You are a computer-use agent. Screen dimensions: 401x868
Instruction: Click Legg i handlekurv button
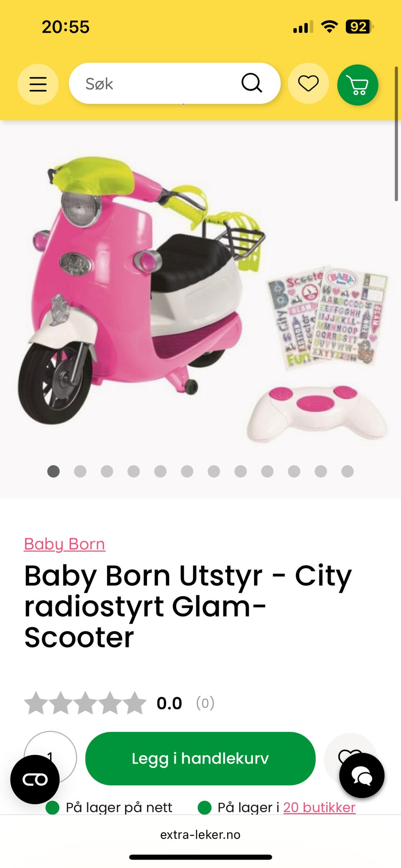200,759
